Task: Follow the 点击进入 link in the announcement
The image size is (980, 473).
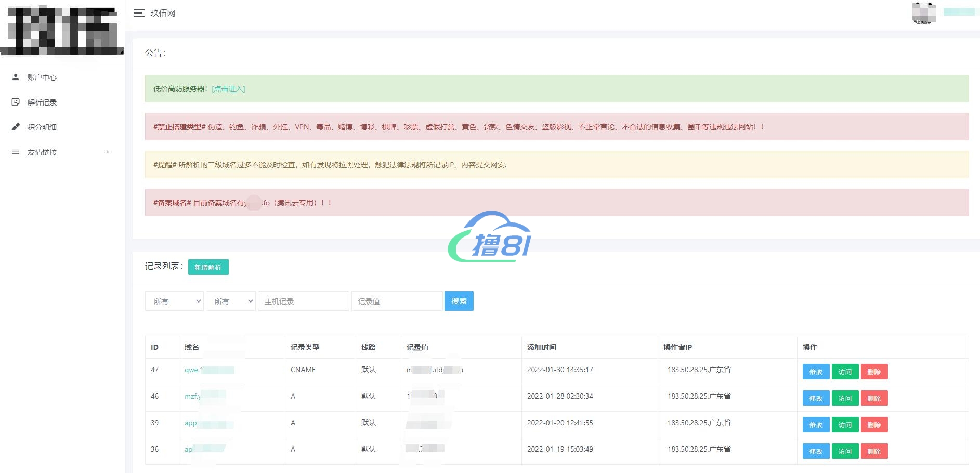Action: pyautogui.click(x=228, y=89)
